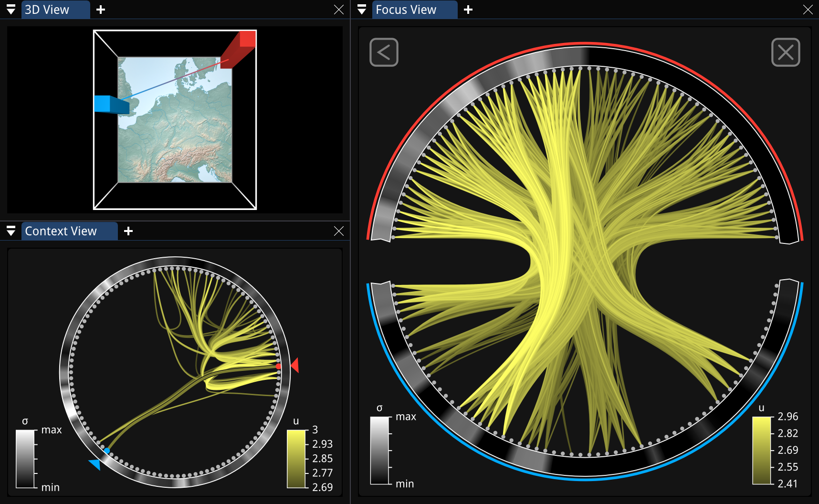The width and height of the screenshot is (819, 504).
Task: Click legend value 2.96 in Focus View
Action: coord(788,417)
